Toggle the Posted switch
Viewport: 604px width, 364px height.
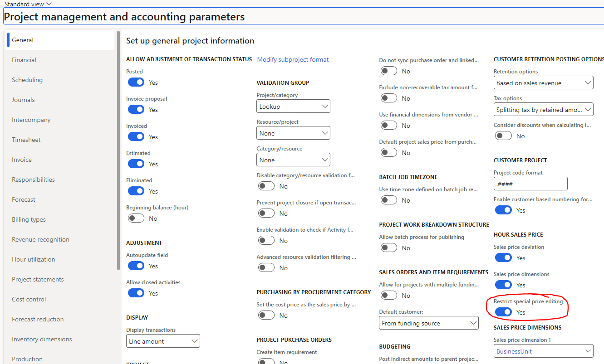[x=136, y=82]
